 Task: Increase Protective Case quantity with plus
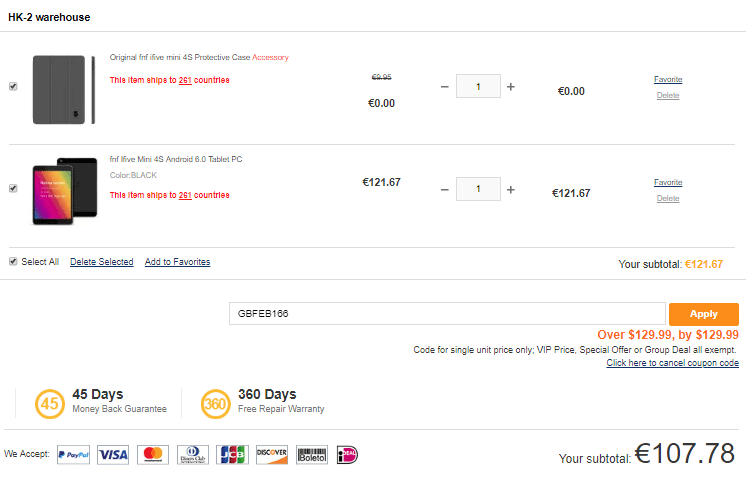[511, 87]
